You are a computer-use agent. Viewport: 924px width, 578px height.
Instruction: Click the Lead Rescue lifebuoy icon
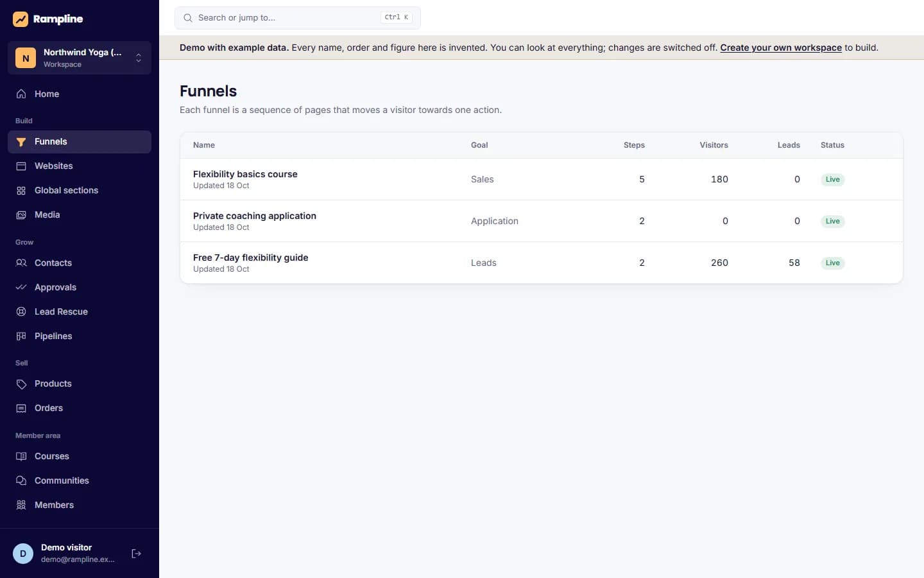(x=21, y=311)
